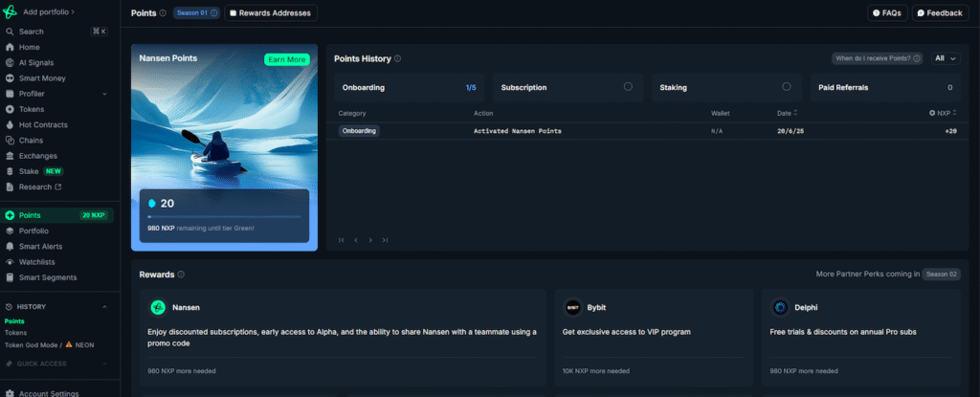Collapse the History section

103,306
